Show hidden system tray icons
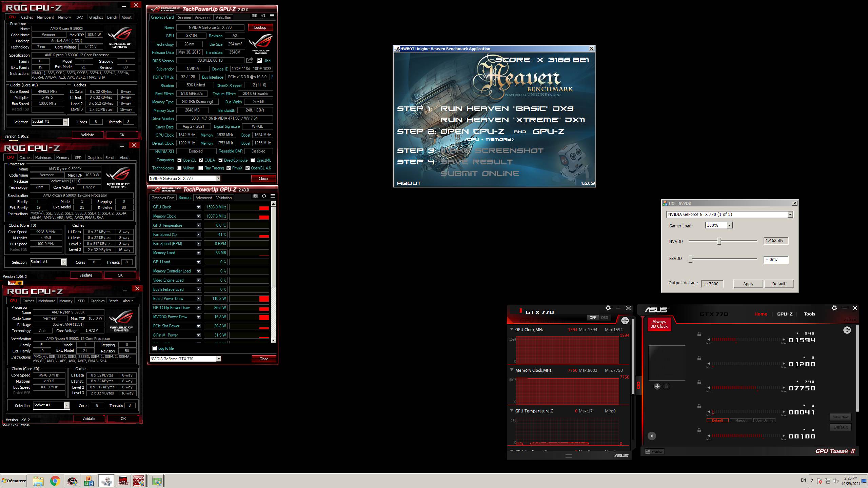868x488 pixels. click(812, 481)
